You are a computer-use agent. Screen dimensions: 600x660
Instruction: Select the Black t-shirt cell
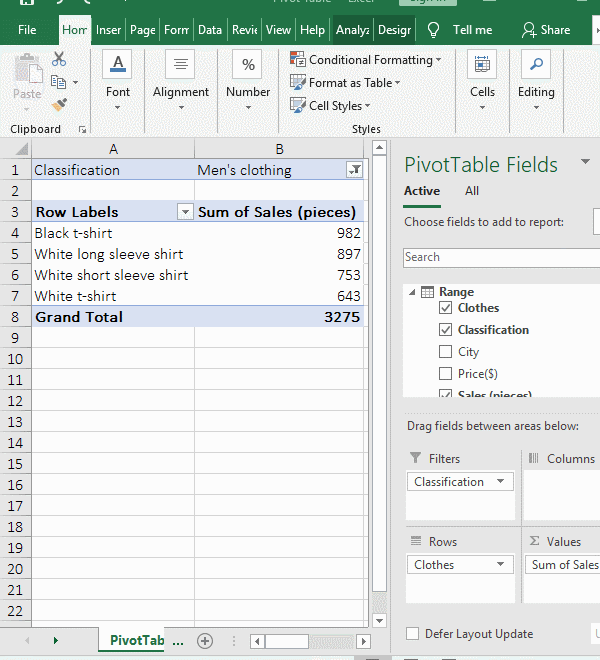click(x=113, y=233)
